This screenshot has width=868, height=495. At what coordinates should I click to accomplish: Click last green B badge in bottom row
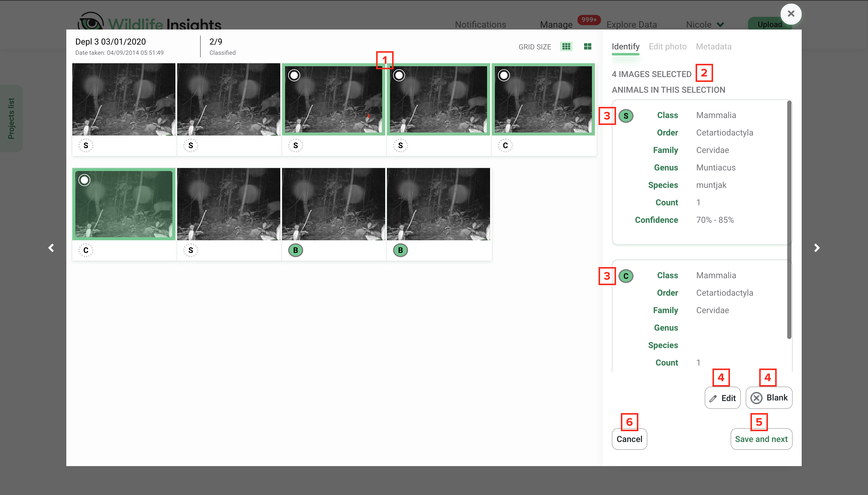(x=401, y=250)
